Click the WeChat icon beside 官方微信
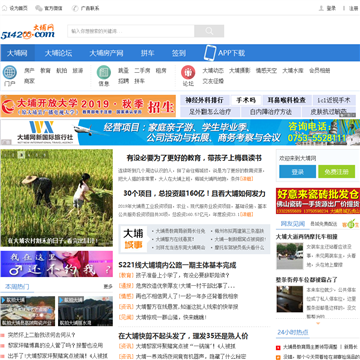This screenshot has width=360, height=360. [39, 8]
